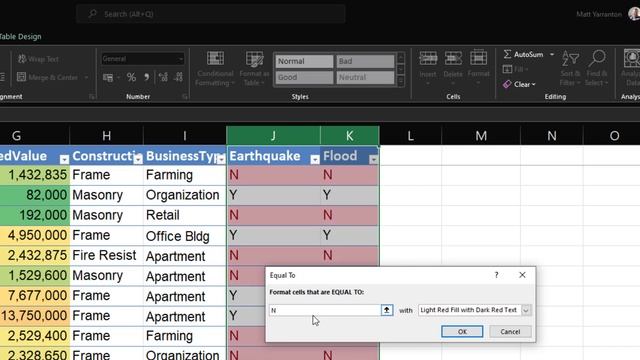Open the format style dropdown in Equal To dialog
The image size is (640, 360).
coord(526,310)
